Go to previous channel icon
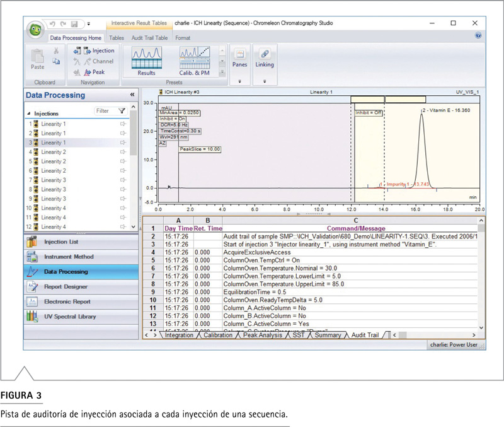Screen dimensions: 504x427 coord(76,61)
